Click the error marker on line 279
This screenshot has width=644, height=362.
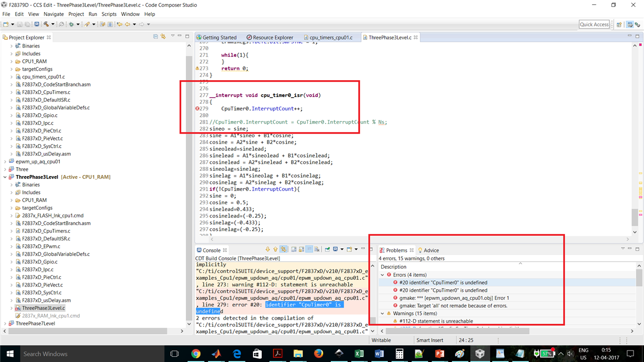198,109
